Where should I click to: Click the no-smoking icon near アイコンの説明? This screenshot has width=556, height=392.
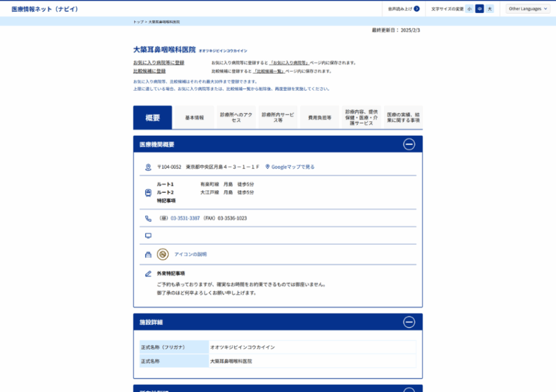(x=162, y=253)
